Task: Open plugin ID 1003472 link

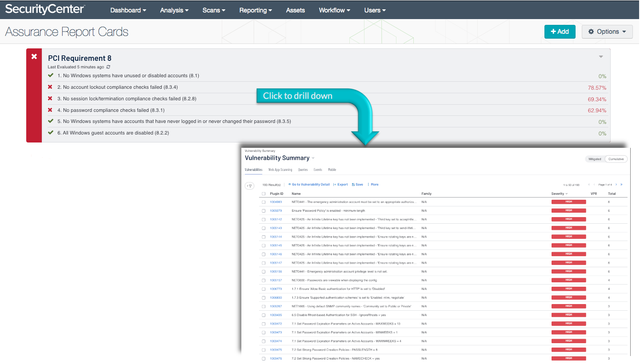Action: click(276, 324)
